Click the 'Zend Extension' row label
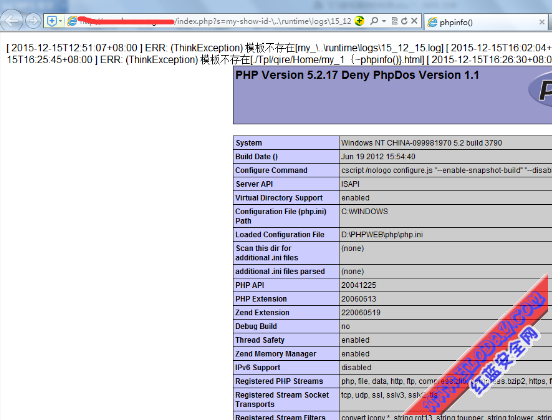The height and width of the screenshot is (420, 553). point(262,312)
